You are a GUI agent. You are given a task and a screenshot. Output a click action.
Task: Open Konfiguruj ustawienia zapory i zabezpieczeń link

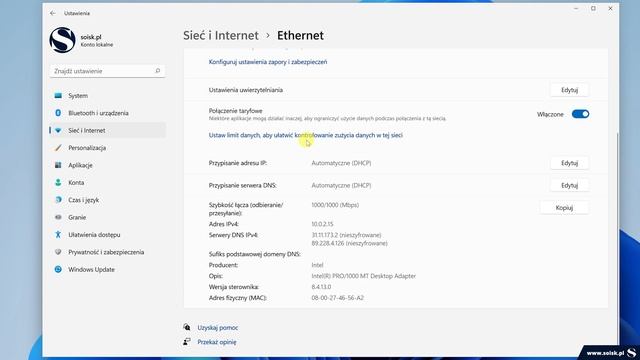pyautogui.click(x=268, y=62)
